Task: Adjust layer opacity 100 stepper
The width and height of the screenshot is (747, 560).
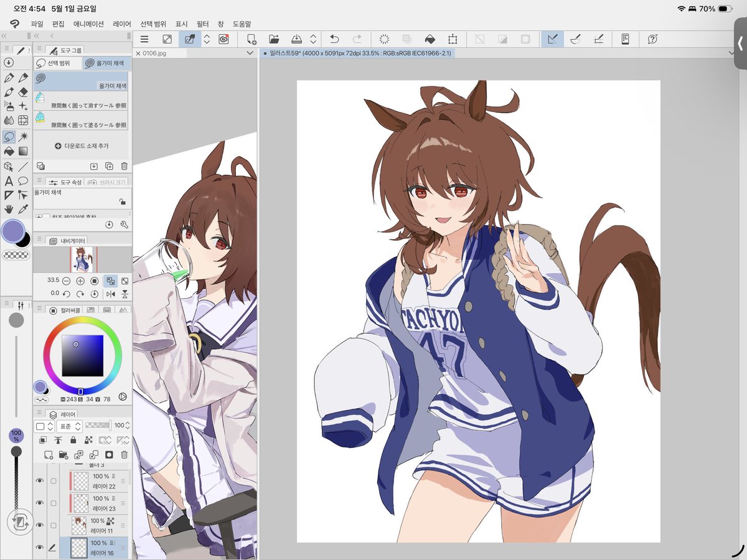Action: click(x=128, y=426)
